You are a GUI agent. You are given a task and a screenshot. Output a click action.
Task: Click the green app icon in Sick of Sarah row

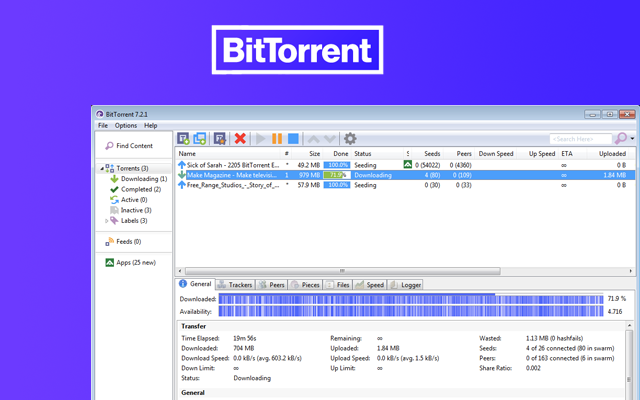(x=407, y=164)
